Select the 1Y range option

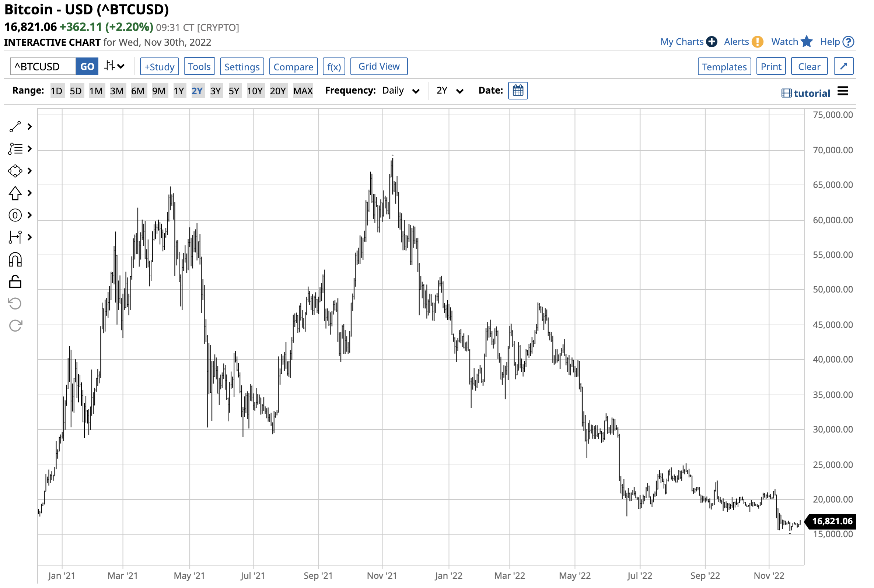(179, 91)
